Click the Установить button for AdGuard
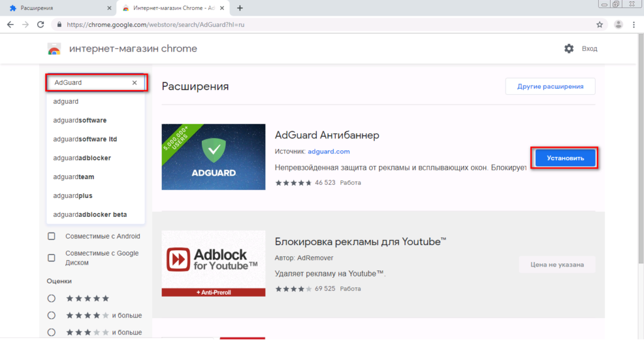Screen dimensions: 644x362 pyautogui.click(x=565, y=158)
